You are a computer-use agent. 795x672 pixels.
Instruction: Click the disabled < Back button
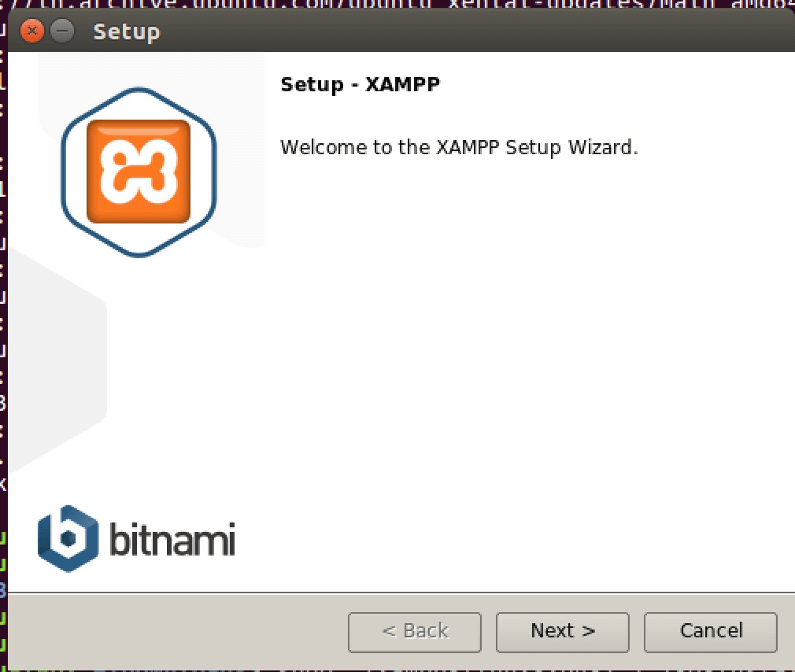(x=414, y=631)
